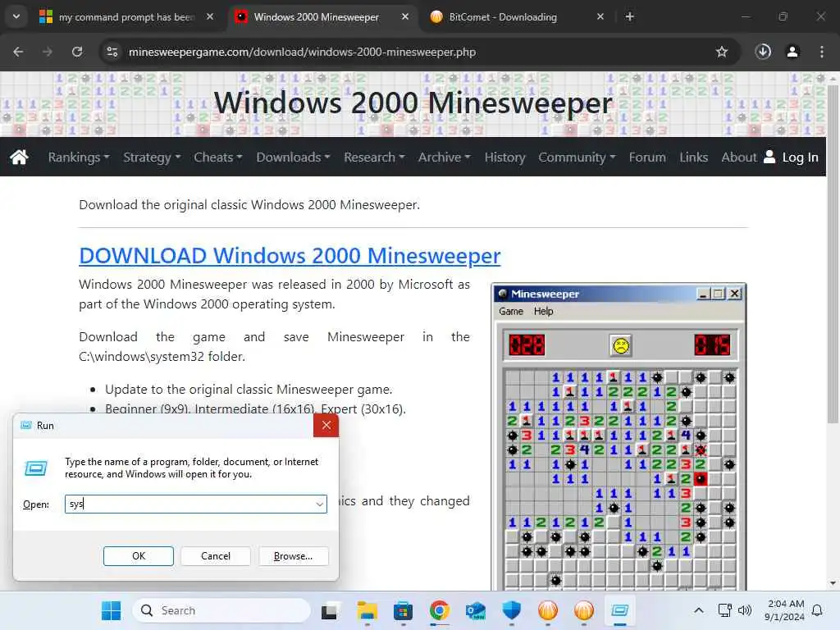The image size is (840, 630).
Task: Open the Links page
Action: pyautogui.click(x=694, y=157)
